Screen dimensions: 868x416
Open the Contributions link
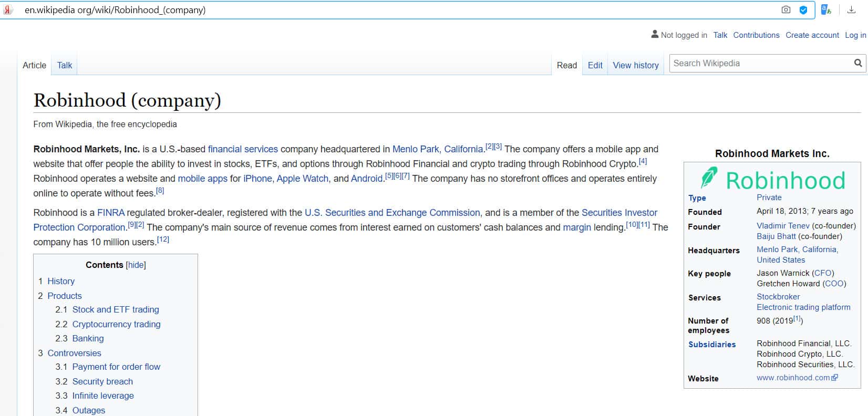point(756,35)
